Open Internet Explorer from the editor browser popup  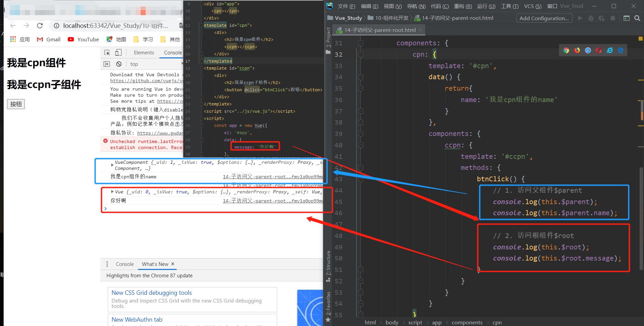tap(610, 50)
